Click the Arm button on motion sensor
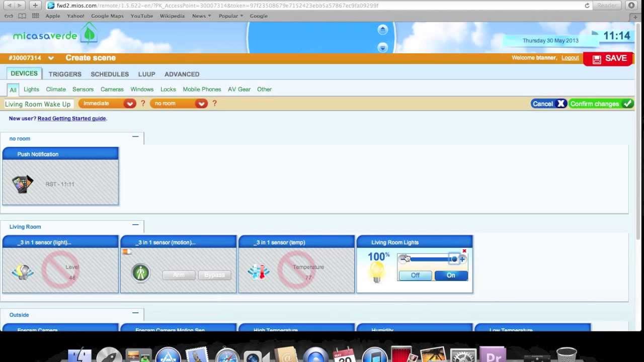This screenshot has width=644, height=362. (x=179, y=275)
